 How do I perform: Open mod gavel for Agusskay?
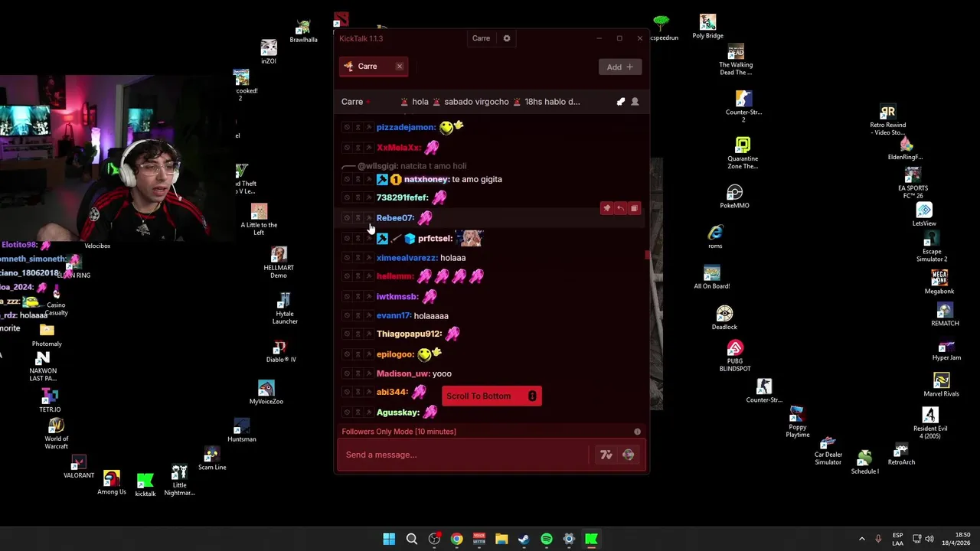click(x=368, y=413)
